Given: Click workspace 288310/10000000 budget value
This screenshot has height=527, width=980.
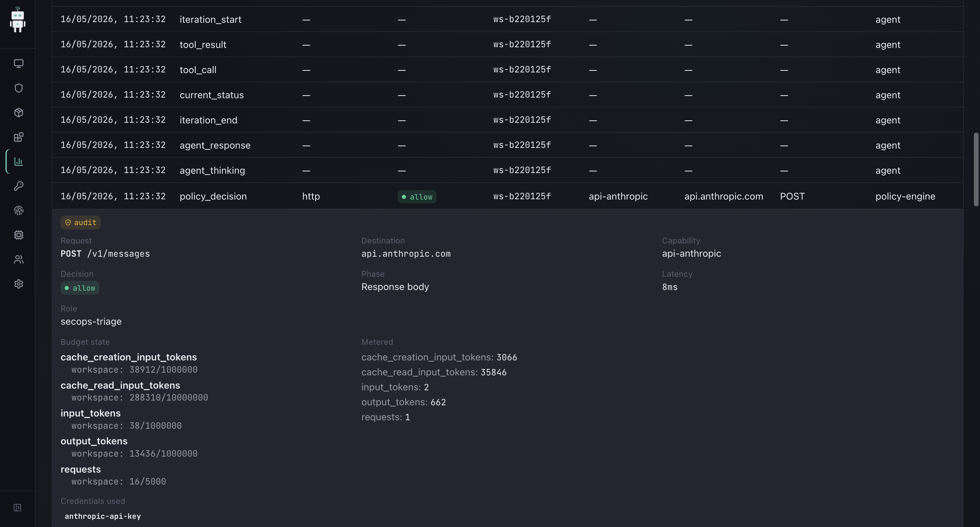Looking at the screenshot, I should click(x=140, y=397).
